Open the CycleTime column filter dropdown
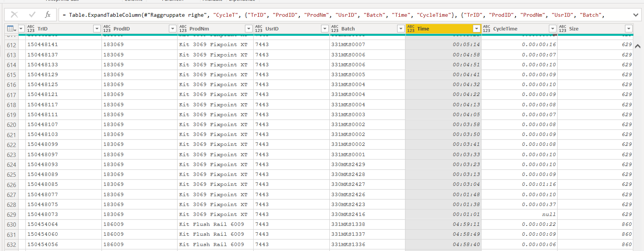Screen dimensions: 644x251 click(553, 29)
